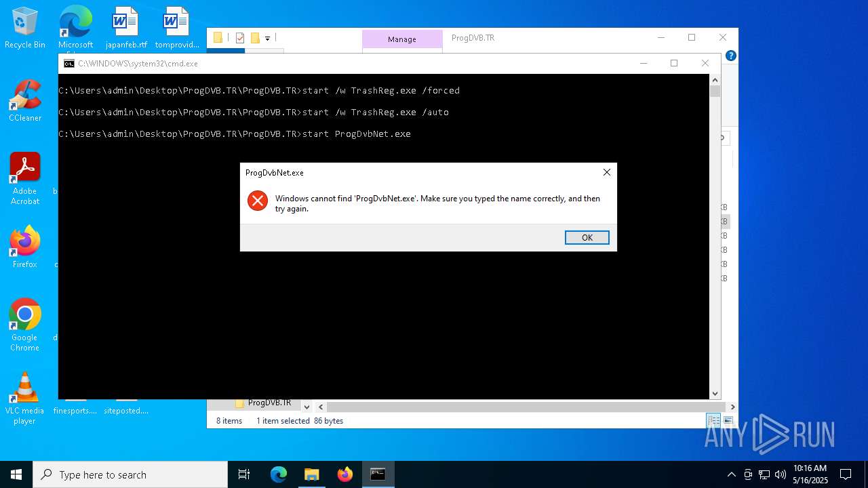This screenshot has height=488, width=868.
Task: Open Microsoft Edge from the taskbar
Action: point(279,474)
